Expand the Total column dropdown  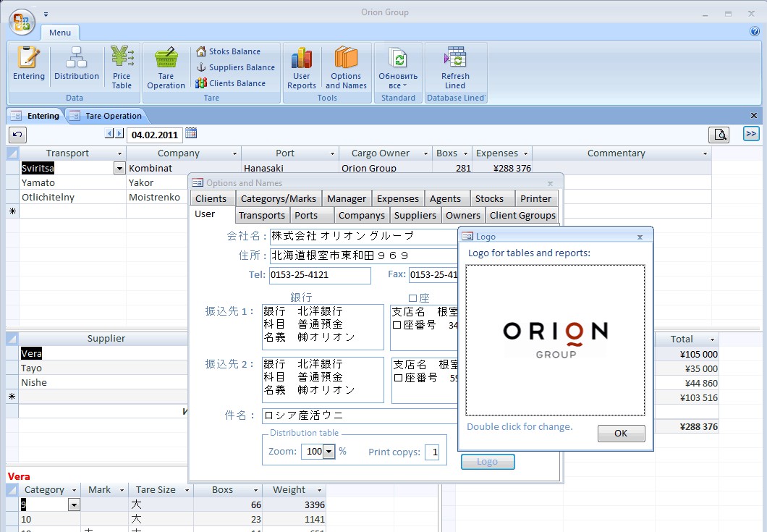712,339
